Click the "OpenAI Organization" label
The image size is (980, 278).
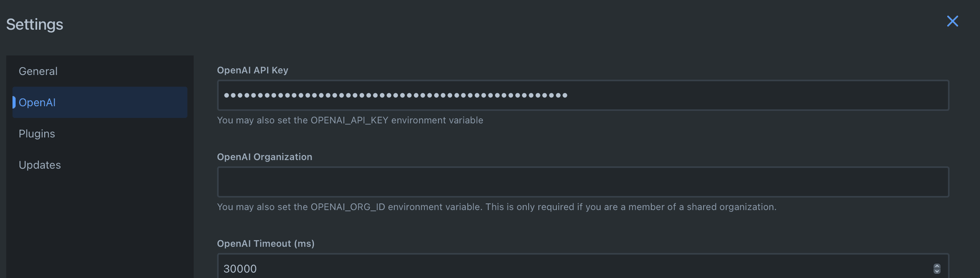click(265, 157)
